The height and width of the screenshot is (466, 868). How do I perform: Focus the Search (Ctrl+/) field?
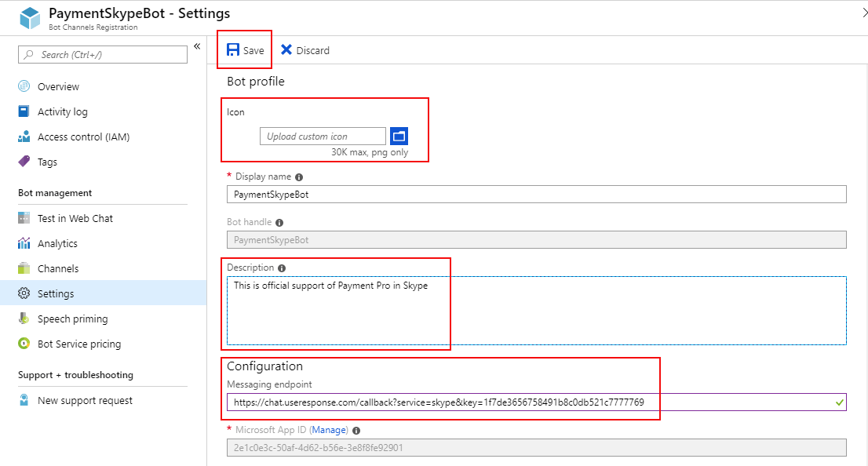[x=102, y=55]
